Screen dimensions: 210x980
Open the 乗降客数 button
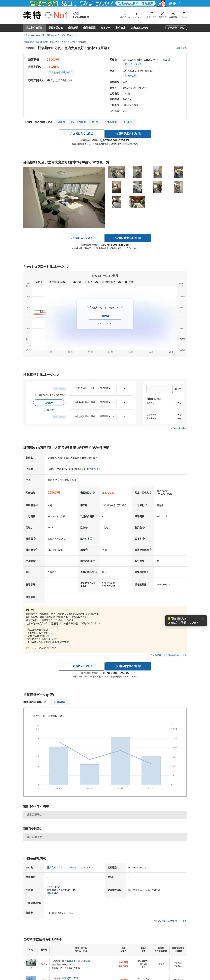coord(130,76)
